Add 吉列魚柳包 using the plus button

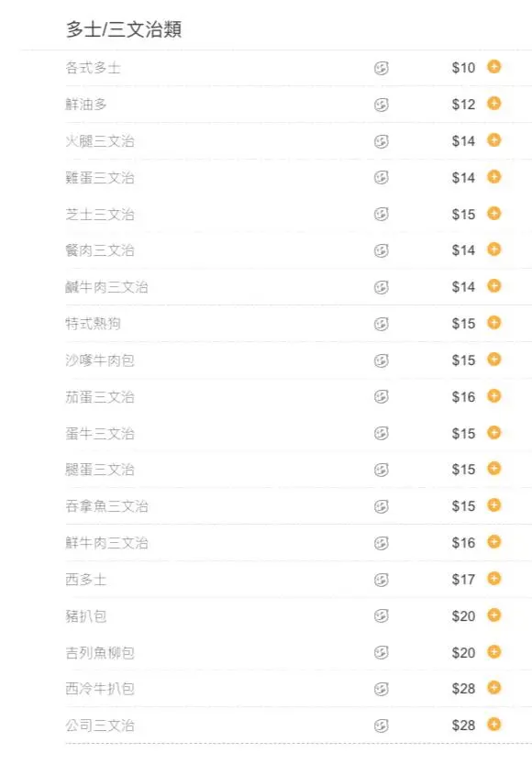click(494, 651)
